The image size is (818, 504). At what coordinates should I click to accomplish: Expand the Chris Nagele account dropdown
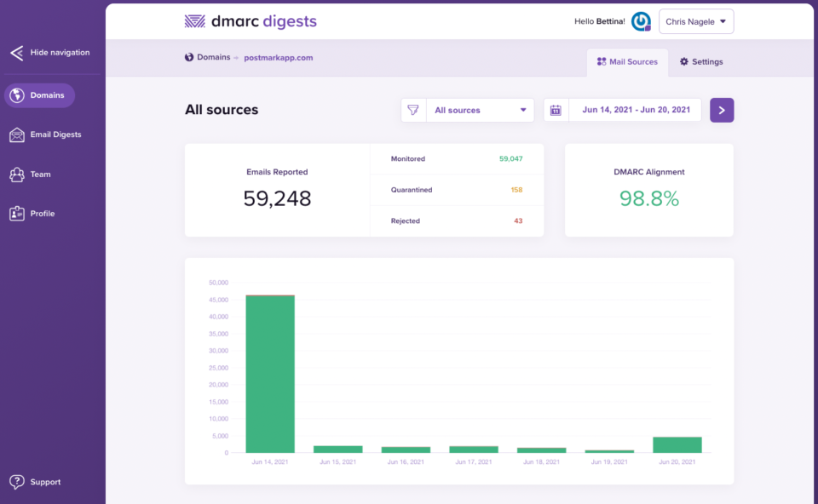coord(696,21)
